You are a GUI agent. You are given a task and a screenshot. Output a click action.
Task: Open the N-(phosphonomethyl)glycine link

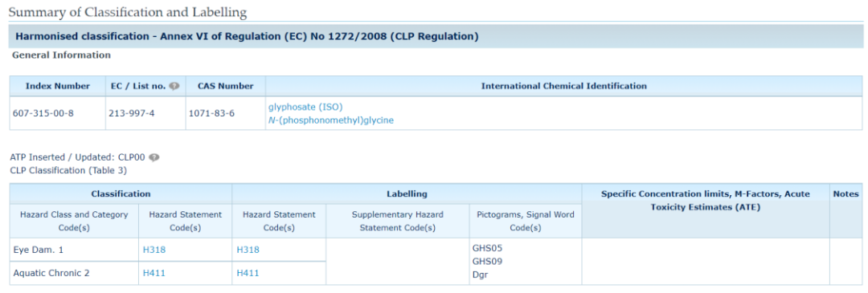pyautogui.click(x=331, y=120)
